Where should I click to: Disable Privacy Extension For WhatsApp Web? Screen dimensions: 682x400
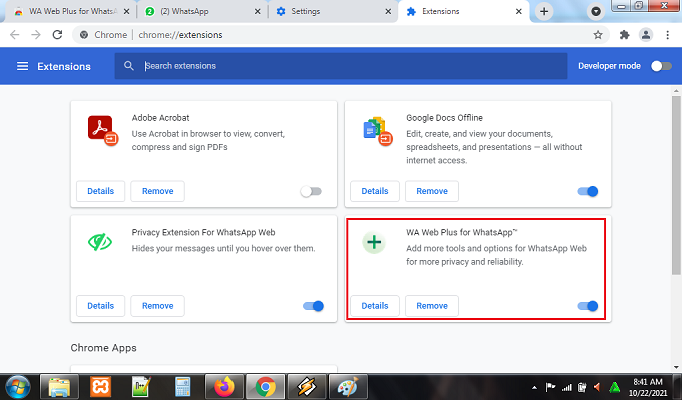point(313,306)
